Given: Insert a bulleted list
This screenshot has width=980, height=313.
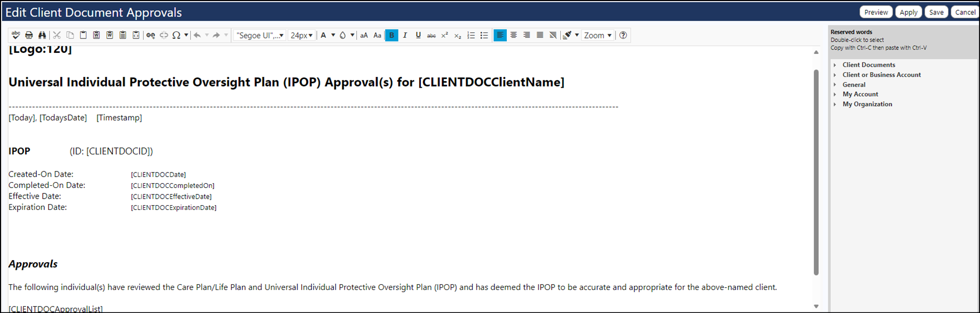Looking at the screenshot, I should click(484, 35).
